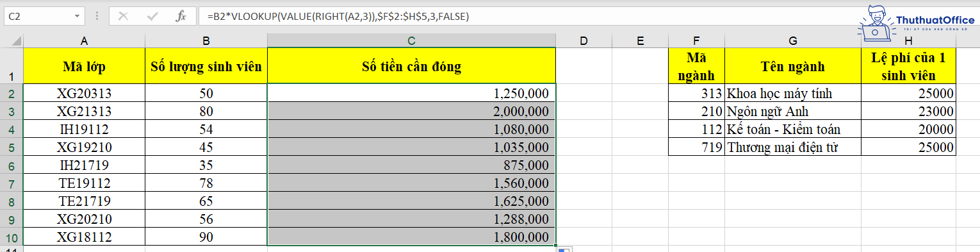980x252 pixels.
Task: Click fee cell 20000
Action: 908,129
